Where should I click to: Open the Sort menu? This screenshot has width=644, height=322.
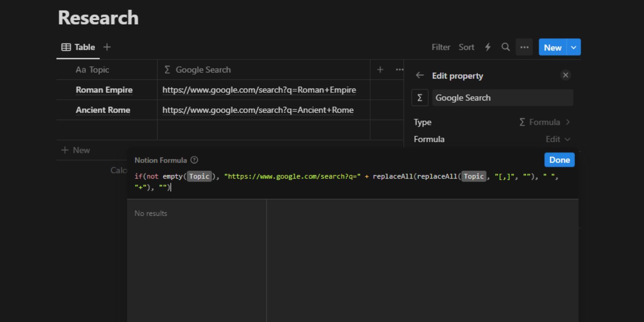tap(466, 47)
